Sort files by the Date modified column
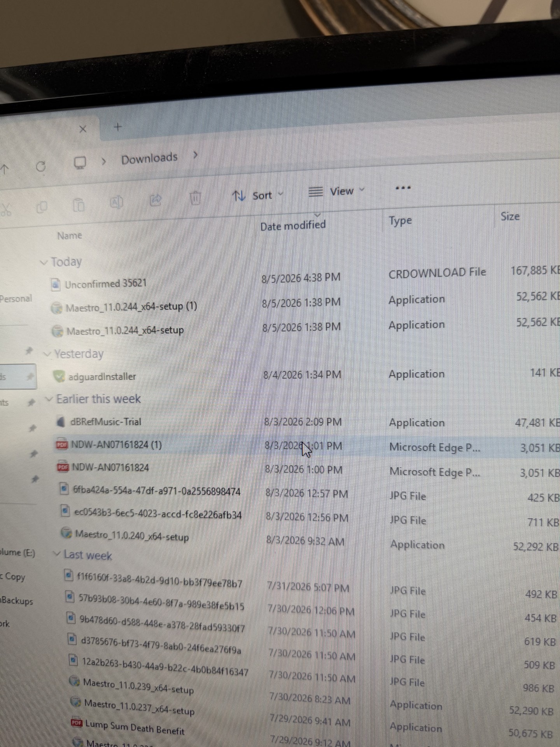This screenshot has width=560, height=747. coord(293,225)
